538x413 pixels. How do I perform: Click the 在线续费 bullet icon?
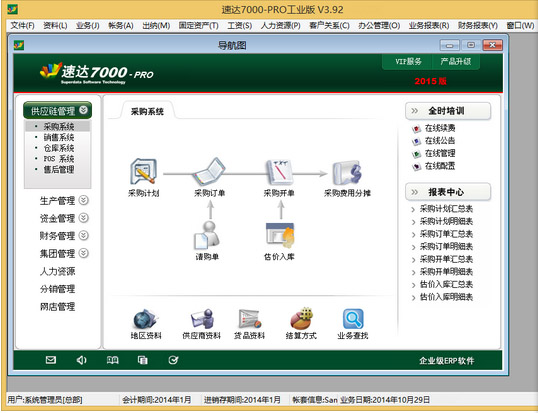coord(416,129)
